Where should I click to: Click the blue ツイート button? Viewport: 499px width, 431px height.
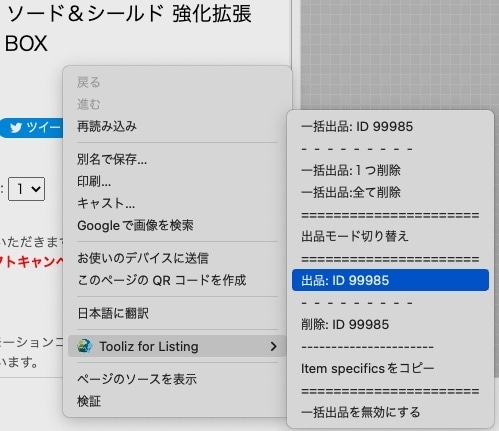[31, 128]
